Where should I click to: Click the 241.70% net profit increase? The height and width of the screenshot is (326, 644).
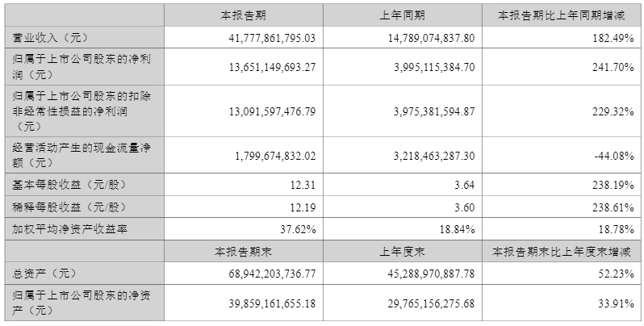click(614, 67)
